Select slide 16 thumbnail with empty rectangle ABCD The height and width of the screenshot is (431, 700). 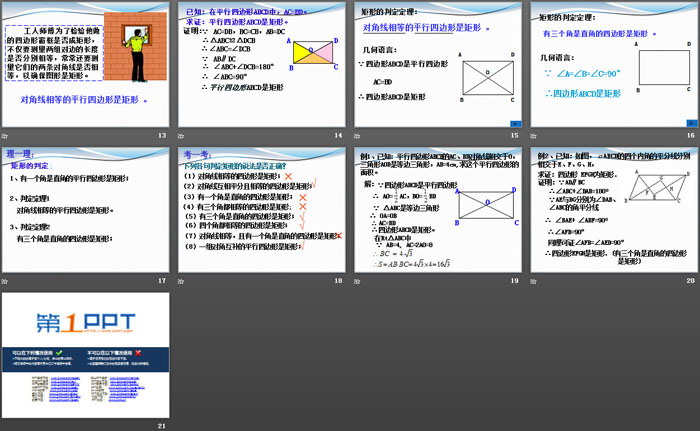click(614, 64)
